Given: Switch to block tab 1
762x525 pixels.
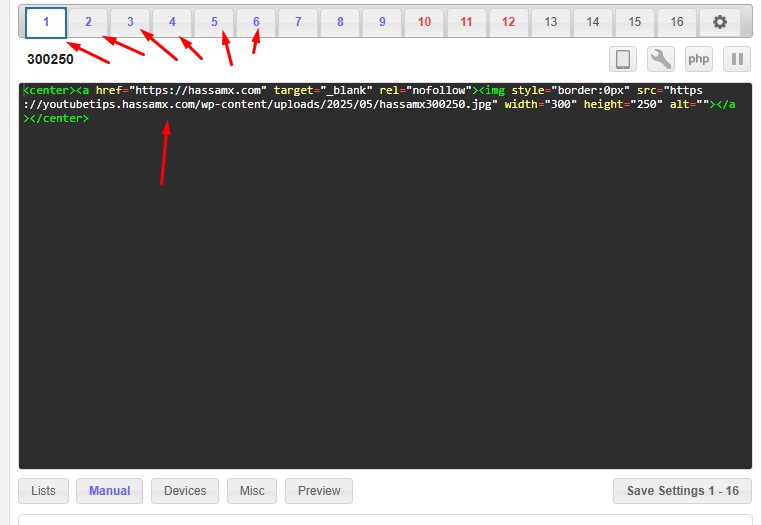Looking at the screenshot, I should [x=46, y=21].
